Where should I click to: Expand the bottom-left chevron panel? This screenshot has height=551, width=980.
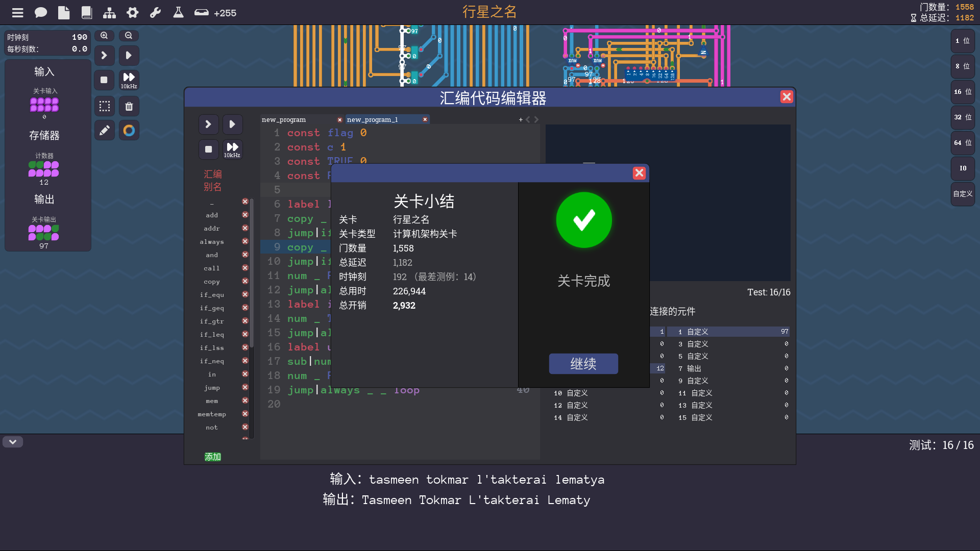point(13,442)
